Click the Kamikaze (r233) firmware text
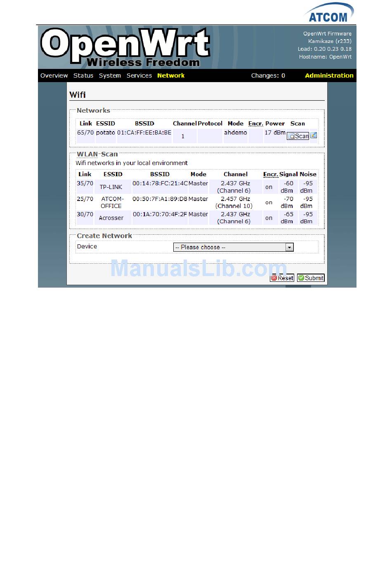The width and height of the screenshot is (392, 581). [x=330, y=41]
